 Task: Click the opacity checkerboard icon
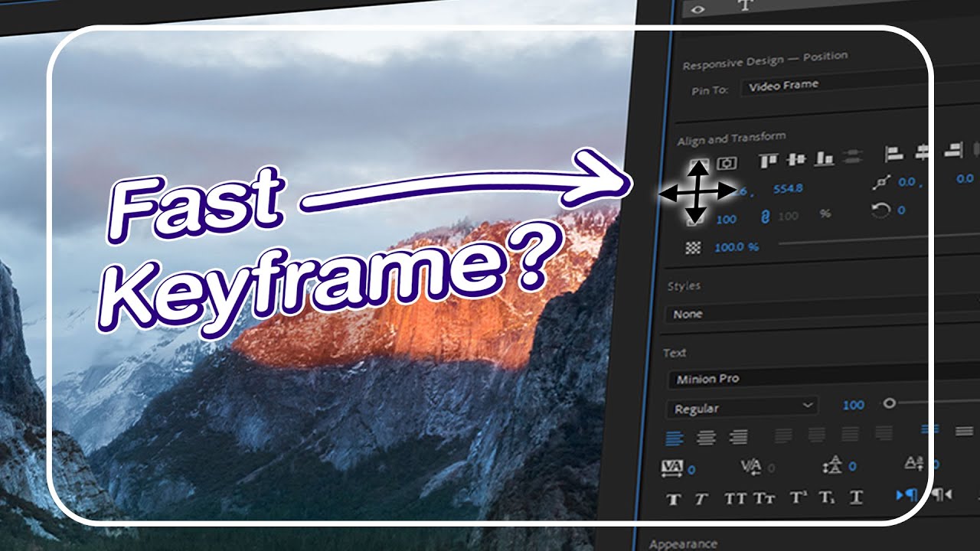click(x=693, y=248)
